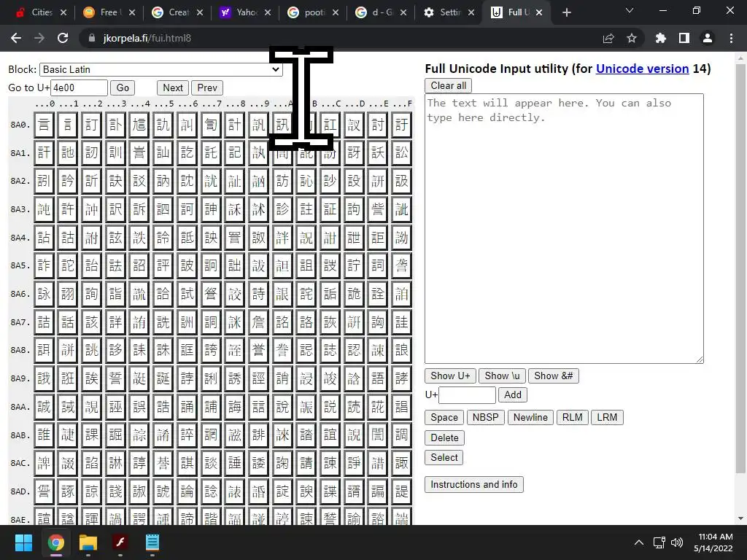Insert the character 記 at U+8A18

coord(234,153)
